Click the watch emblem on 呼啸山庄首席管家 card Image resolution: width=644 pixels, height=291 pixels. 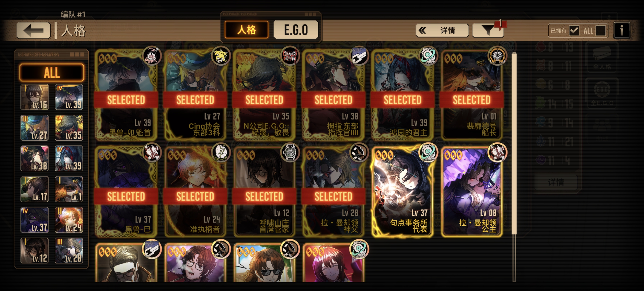click(290, 152)
